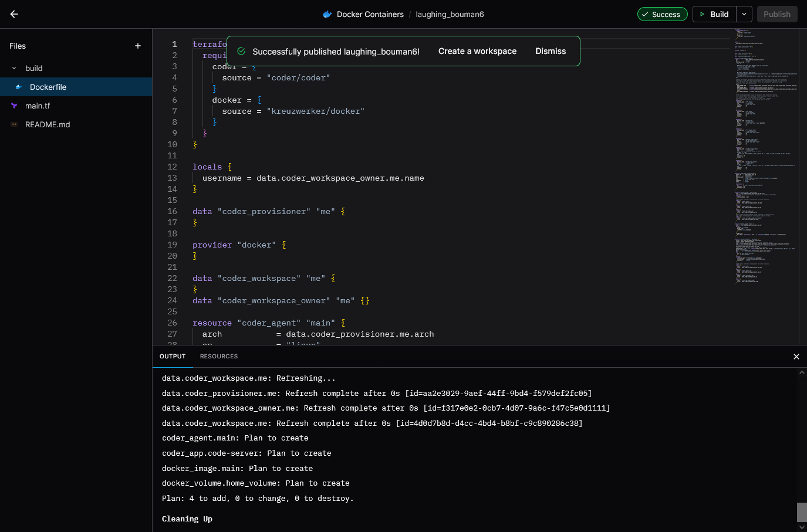Click the Terraform icon next to main.tf
Viewport: 807px width, 532px height.
tap(14, 106)
